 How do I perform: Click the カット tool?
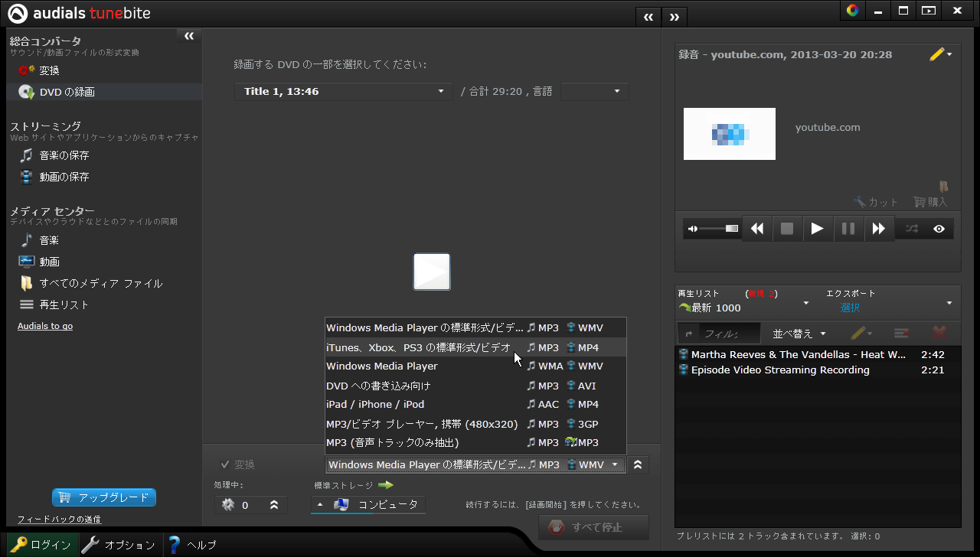877,202
